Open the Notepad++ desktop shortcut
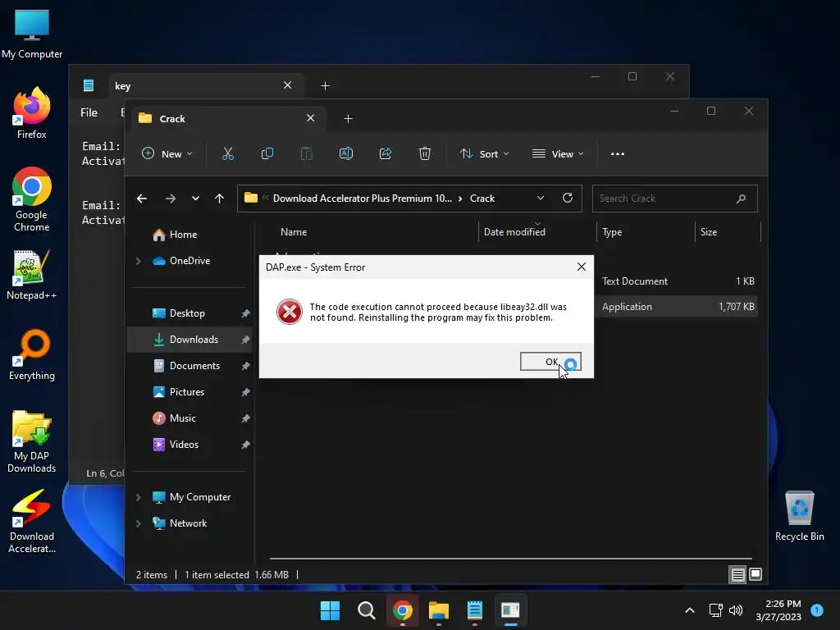Viewport: 840px width, 630px height. [x=32, y=275]
